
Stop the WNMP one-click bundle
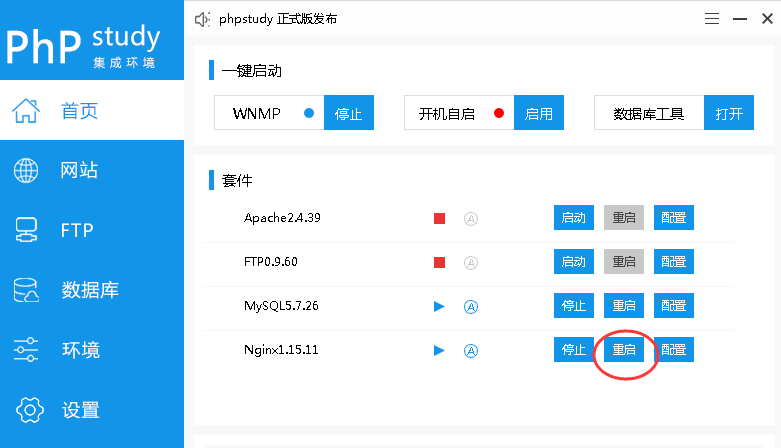349,113
